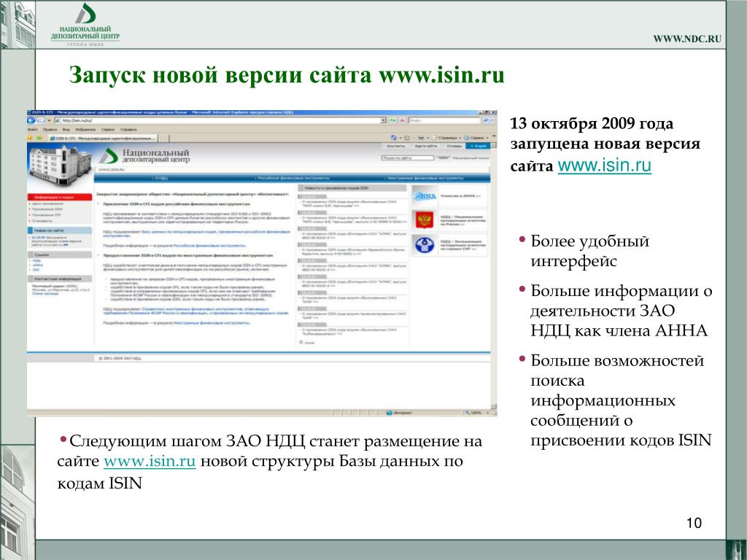Open the address bar dropdown arrow
This screenshot has width=747, height=560.
click(x=384, y=120)
